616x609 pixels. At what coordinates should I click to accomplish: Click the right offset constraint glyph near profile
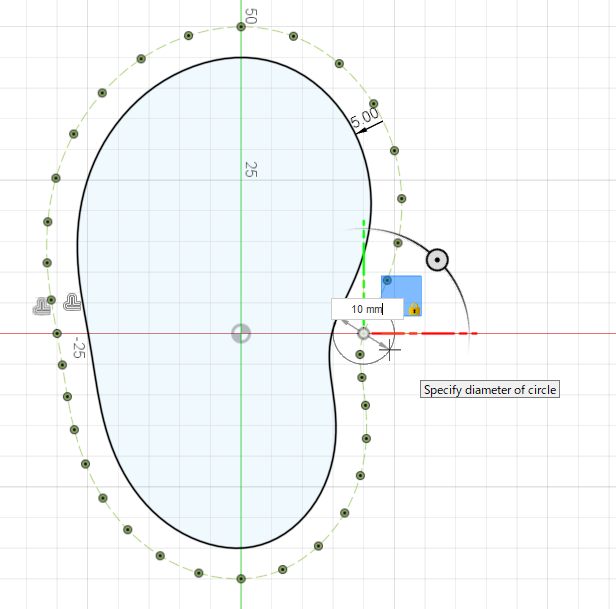(x=72, y=300)
